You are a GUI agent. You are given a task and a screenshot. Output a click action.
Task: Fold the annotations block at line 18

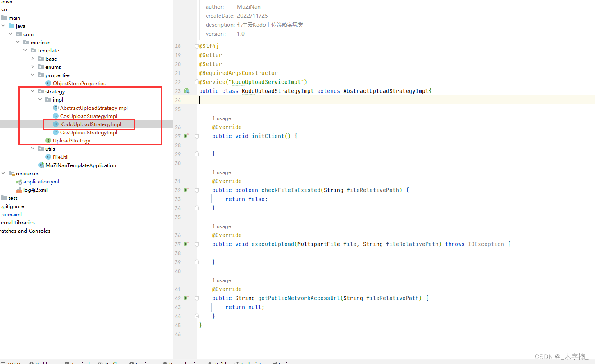click(x=197, y=46)
